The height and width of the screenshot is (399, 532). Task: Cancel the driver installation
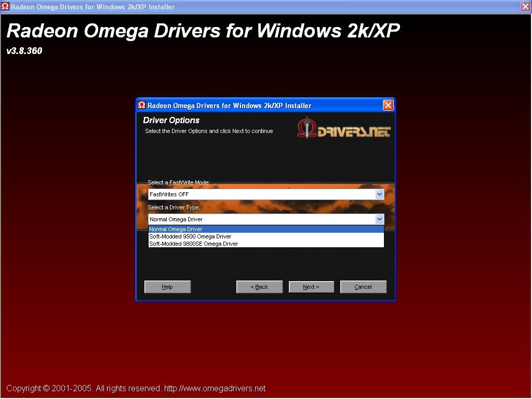(x=363, y=286)
